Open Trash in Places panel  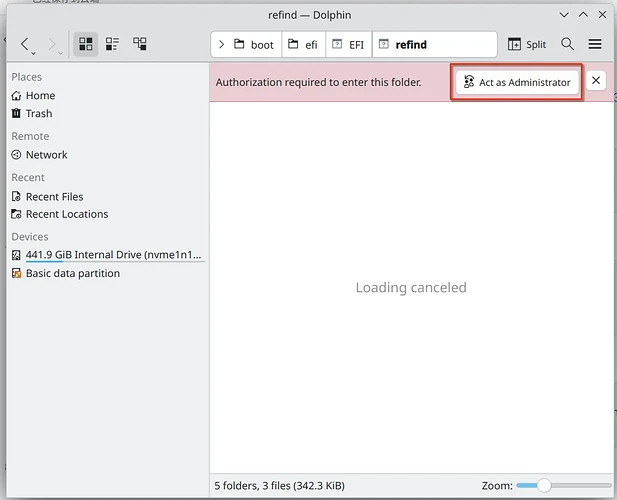pyautogui.click(x=38, y=113)
